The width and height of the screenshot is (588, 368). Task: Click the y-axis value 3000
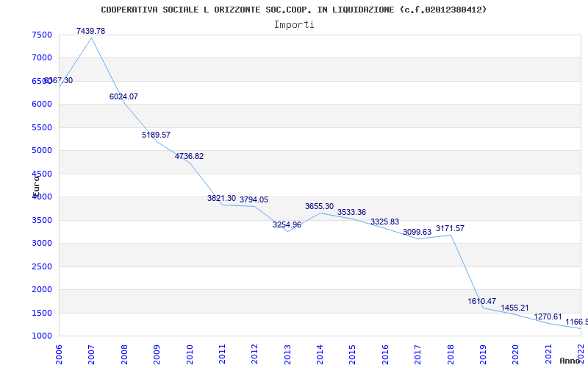click(x=42, y=244)
